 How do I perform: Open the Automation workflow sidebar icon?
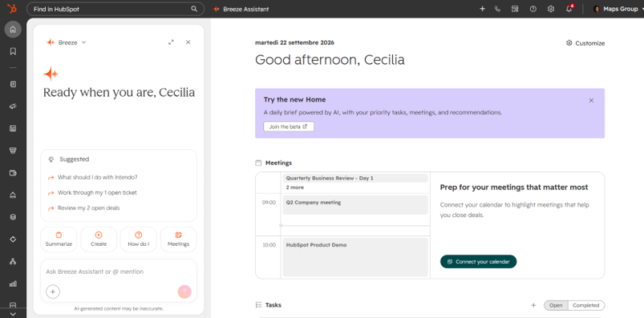(x=13, y=261)
